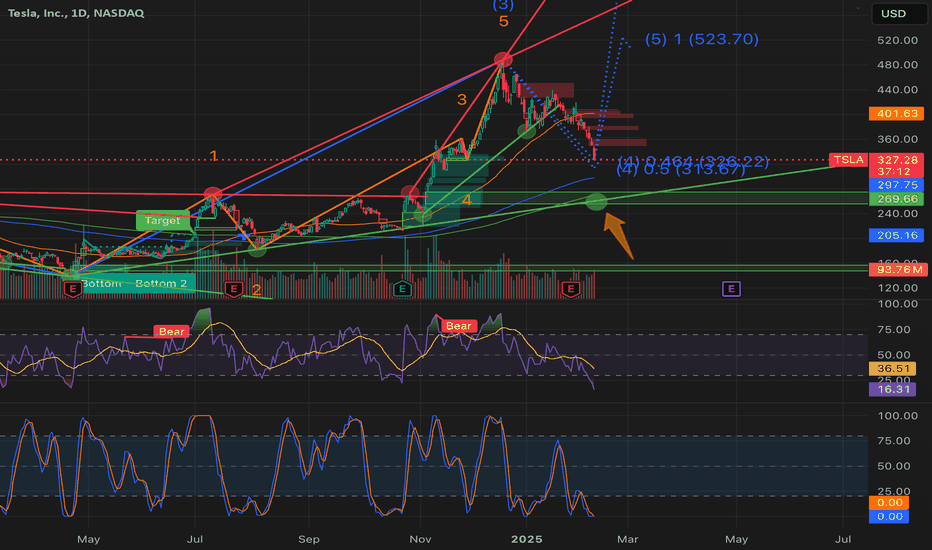Click 360.00 on the price scale
Image resolution: width=932 pixels, height=550 pixels.
tap(898, 139)
